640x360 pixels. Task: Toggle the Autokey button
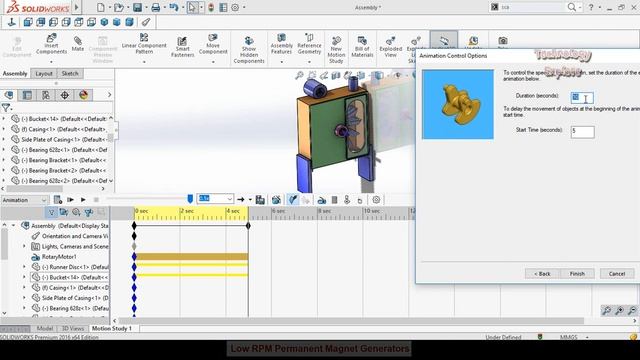tap(293, 200)
